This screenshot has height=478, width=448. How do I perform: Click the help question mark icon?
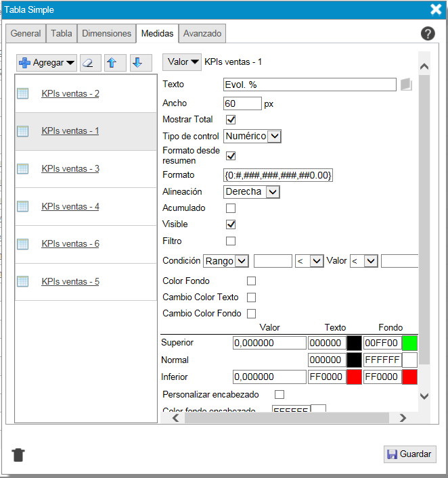pos(428,34)
